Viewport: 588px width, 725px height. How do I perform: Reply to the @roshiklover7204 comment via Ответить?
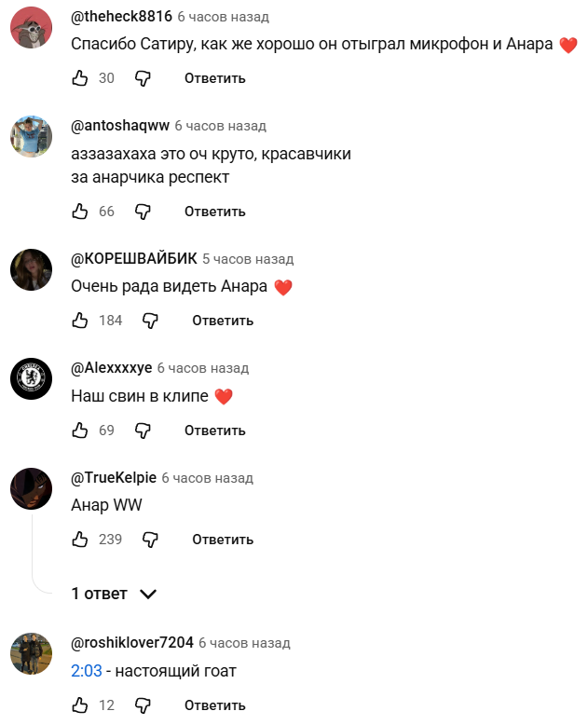pyautogui.click(x=215, y=705)
